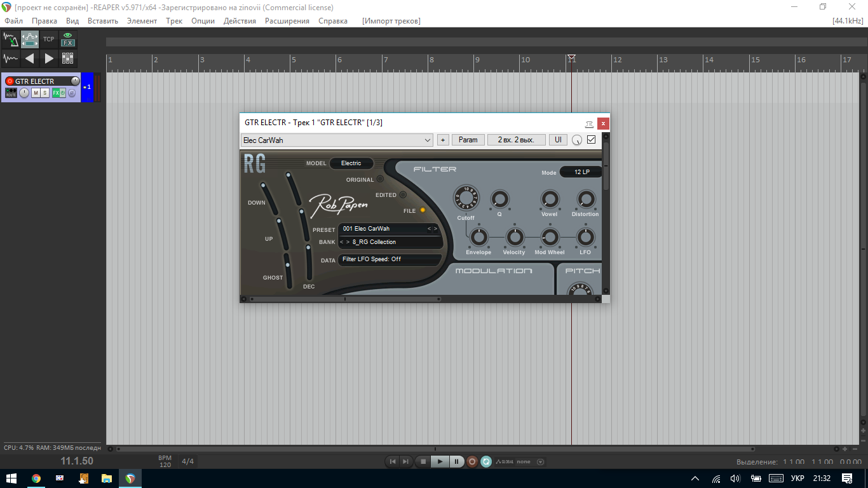Screen dimensions: 868x488
Task: Start playback in the transport bar
Action: [x=439, y=462]
